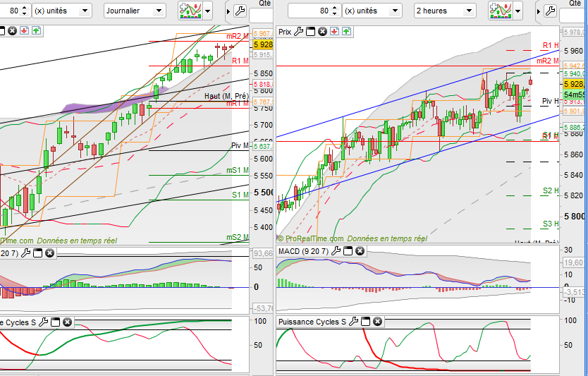Click the Puissance Cycles S label
Screen dimensions: 588x376
(312, 322)
